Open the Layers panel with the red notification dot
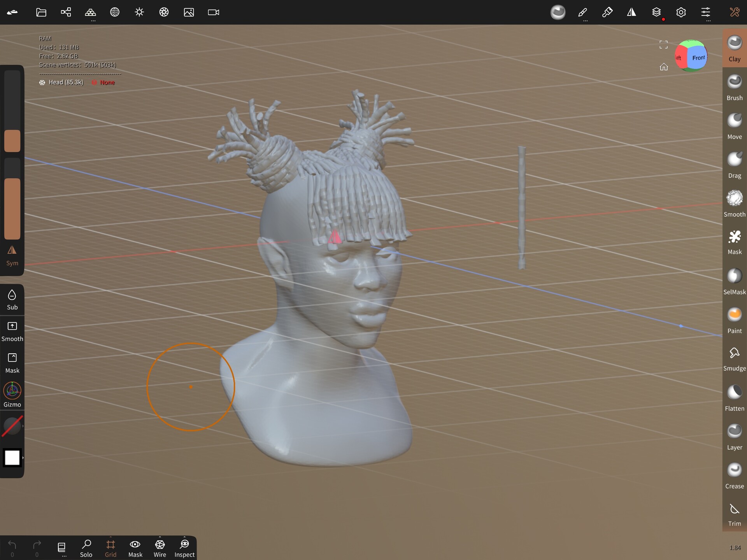Viewport: 747px width, 560px height. point(656,12)
